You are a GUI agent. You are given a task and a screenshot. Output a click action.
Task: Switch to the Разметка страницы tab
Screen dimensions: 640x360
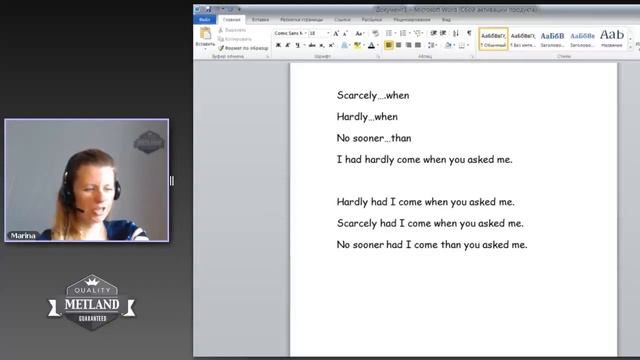coord(301,20)
